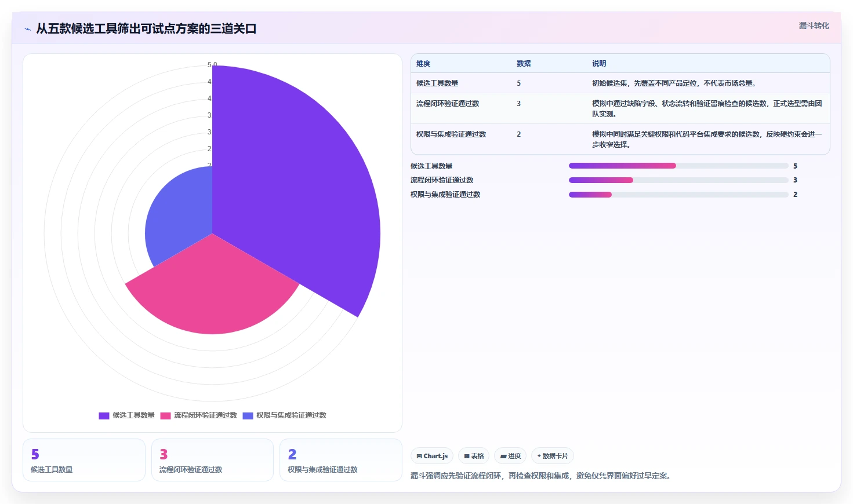Click the 表格 tag
Viewport: 853px width, 504px height.
474,456
